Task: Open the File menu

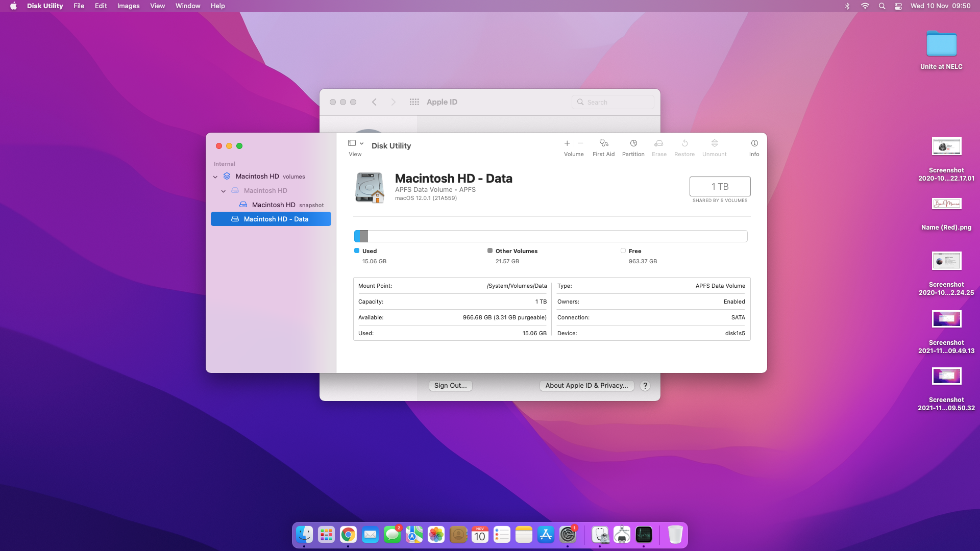Action: pyautogui.click(x=79, y=6)
